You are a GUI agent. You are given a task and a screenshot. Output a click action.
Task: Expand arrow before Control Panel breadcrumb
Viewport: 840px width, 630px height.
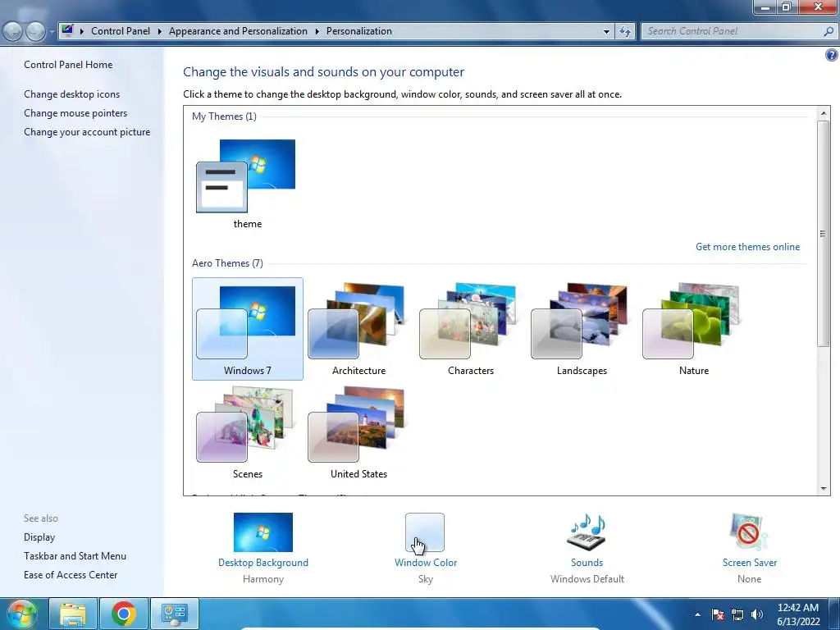pos(82,31)
